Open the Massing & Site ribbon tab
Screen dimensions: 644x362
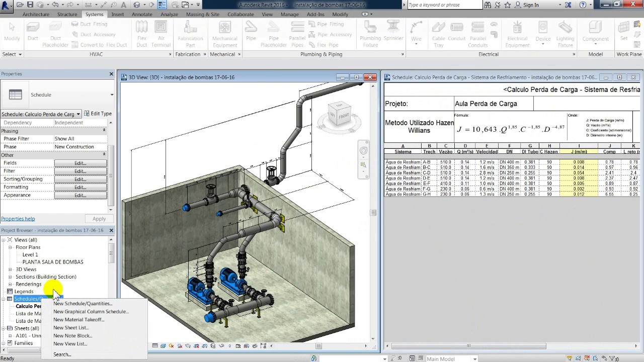coord(202,14)
